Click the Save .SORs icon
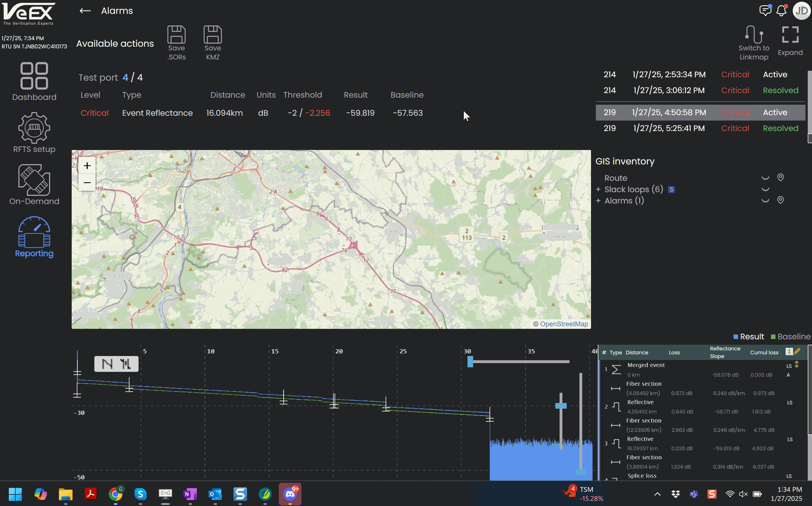 (177, 35)
